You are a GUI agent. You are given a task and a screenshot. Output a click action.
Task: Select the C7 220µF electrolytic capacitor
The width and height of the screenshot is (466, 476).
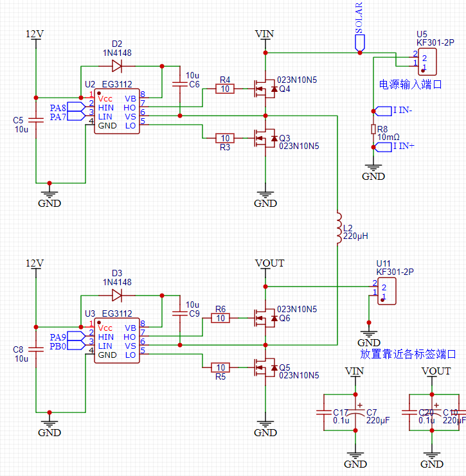[355, 412]
